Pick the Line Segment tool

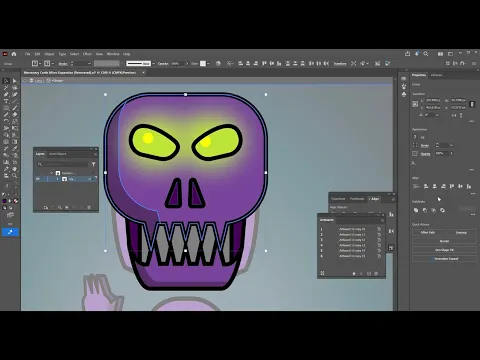15,101
